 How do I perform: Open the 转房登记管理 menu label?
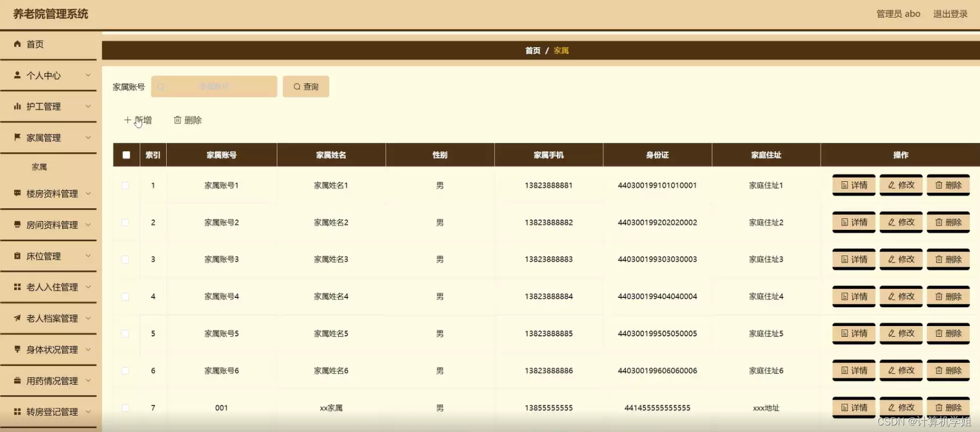[52, 412]
